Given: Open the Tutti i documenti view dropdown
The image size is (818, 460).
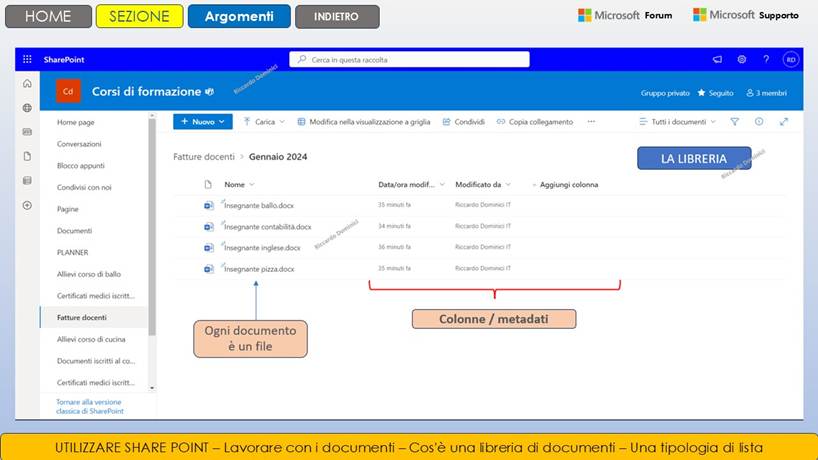Looking at the screenshot, I should click(x=678, y=122).
